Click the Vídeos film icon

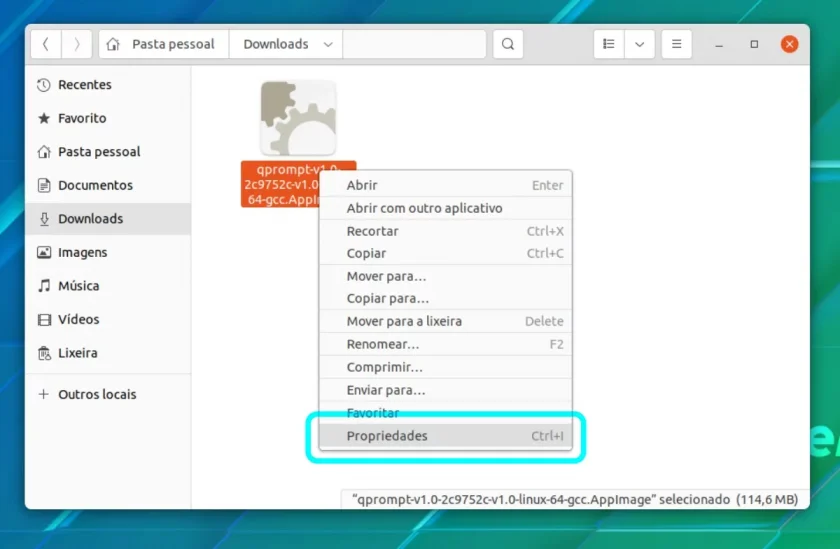pyautogui.click(x=44, y=319)
